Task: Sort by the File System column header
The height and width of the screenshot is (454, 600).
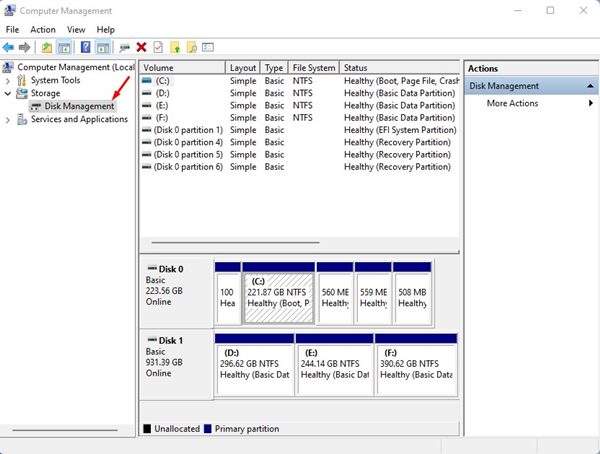Action: tap(314, 68)
